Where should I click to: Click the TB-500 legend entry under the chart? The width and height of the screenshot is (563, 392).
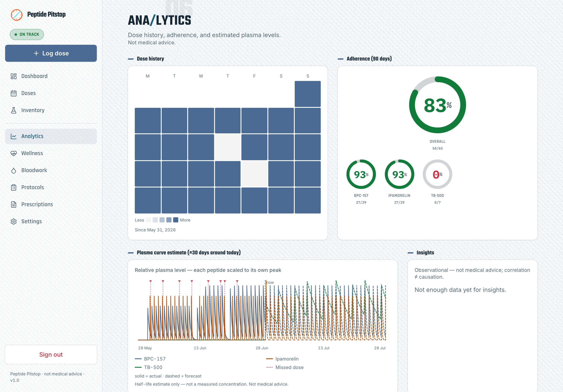click(x=149, y=367)
